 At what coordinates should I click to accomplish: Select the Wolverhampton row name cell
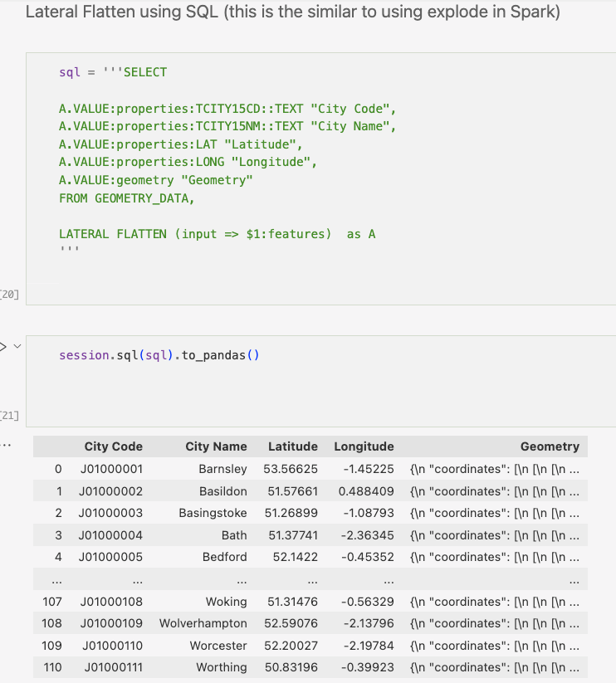[x=203, y=623]
